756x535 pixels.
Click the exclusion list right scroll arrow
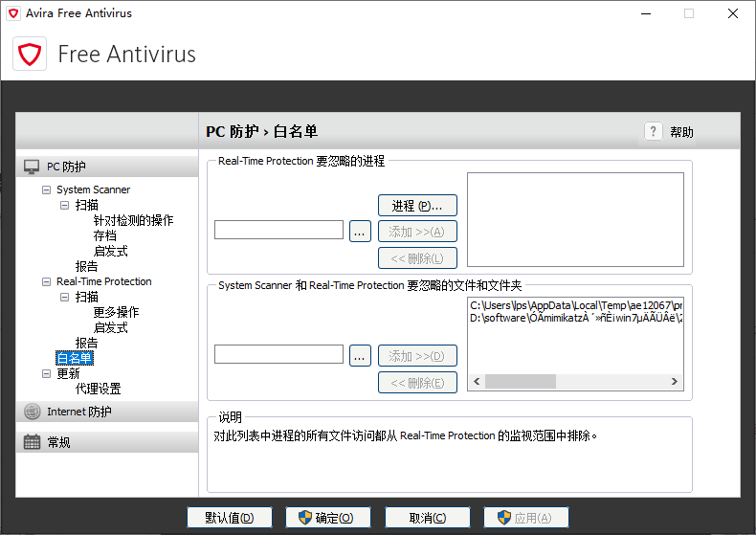click(x=675, y=382)
